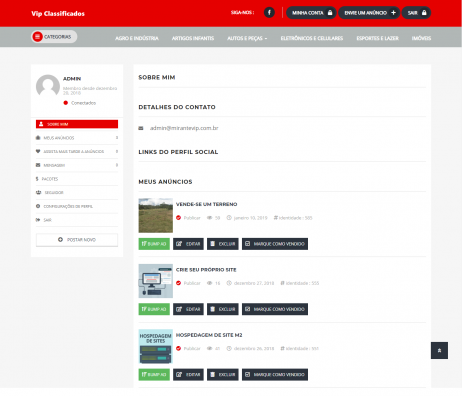Screen dimensions: 462x396
Task: Click the scroll-to-top arrow button
Action: (x=439, y=350)
